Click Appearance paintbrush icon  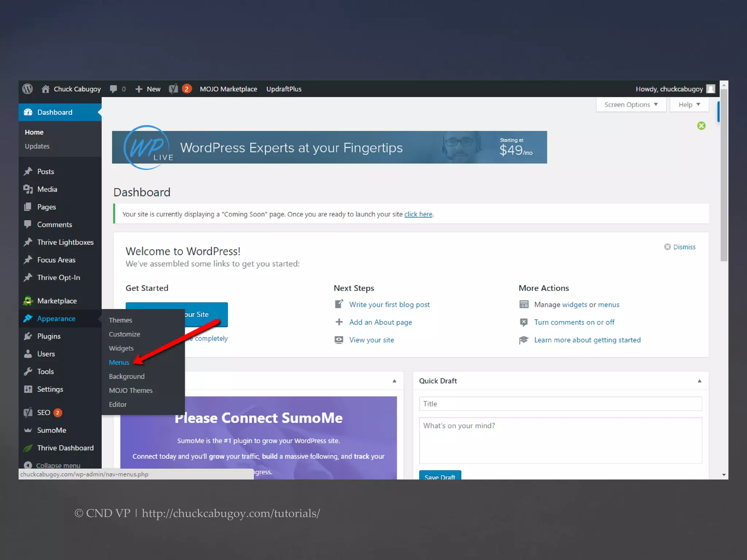28,319
